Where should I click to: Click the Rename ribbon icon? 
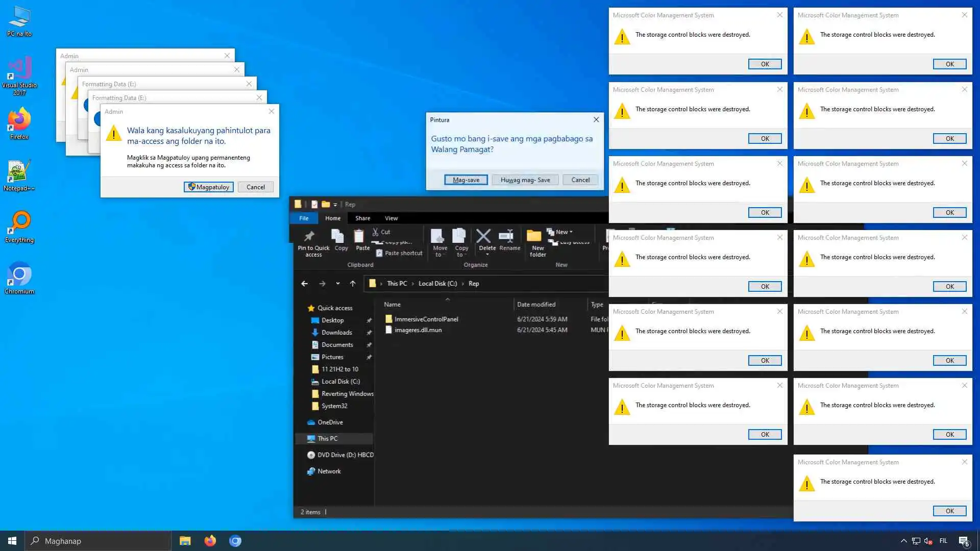click(506, 237)
